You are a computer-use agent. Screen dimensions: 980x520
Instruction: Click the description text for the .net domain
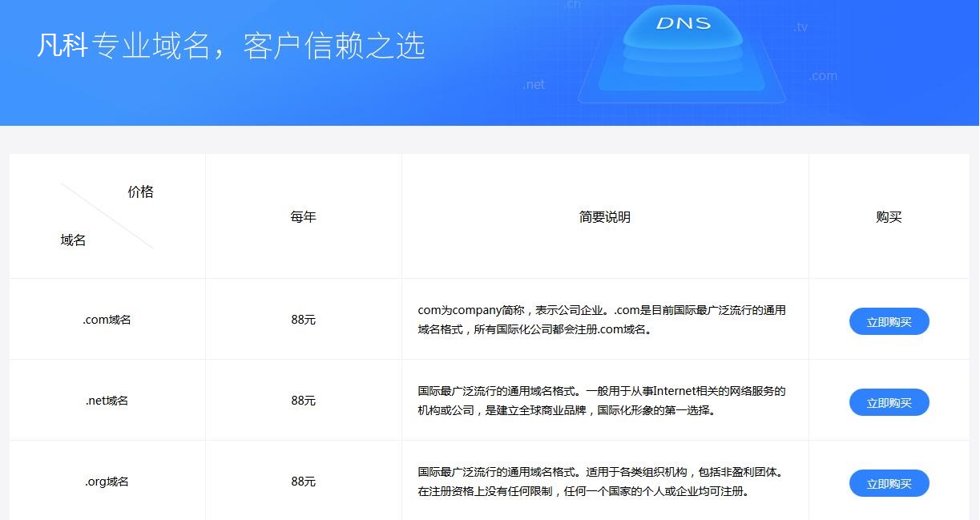[602, 400]
